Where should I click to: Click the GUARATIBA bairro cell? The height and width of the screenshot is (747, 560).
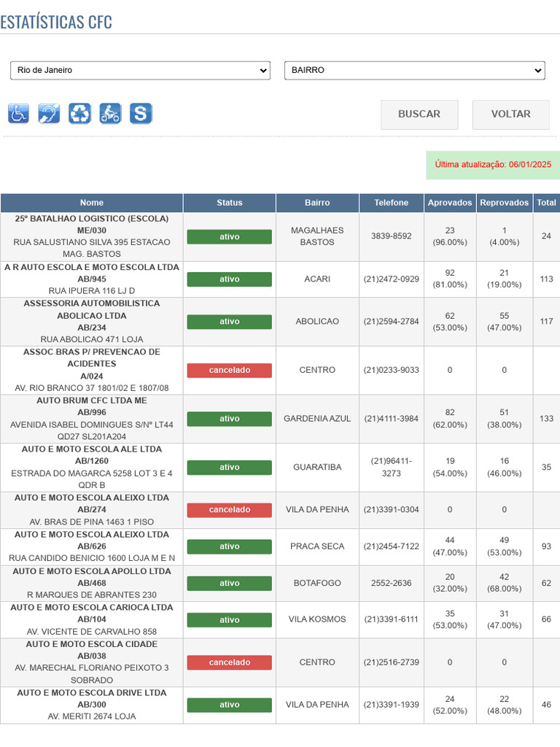pyautogui.click(x=317, y=468)
